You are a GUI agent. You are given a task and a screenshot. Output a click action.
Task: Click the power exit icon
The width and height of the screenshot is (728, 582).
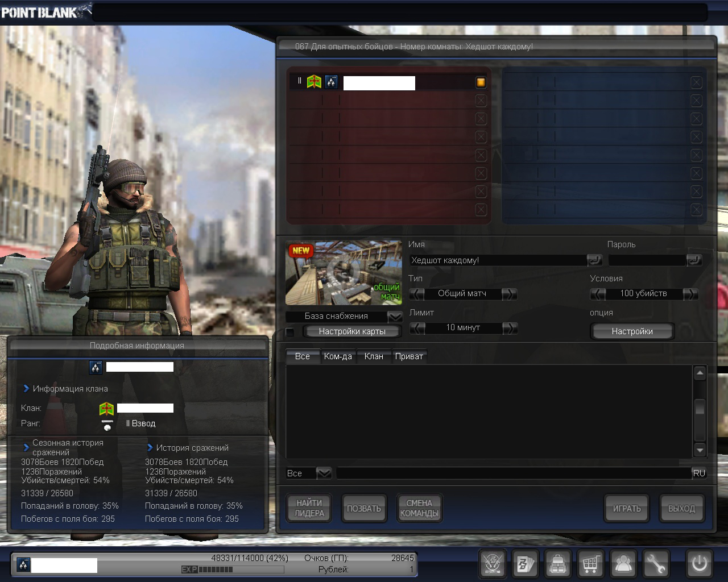pos(699,564)
